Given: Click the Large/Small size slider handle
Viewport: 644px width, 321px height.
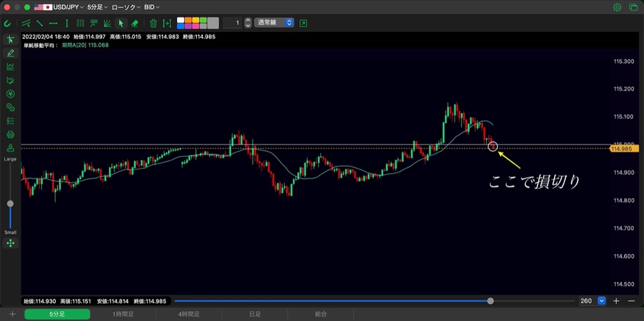Looking at the screenshot, I should click(x=10, y=204).
